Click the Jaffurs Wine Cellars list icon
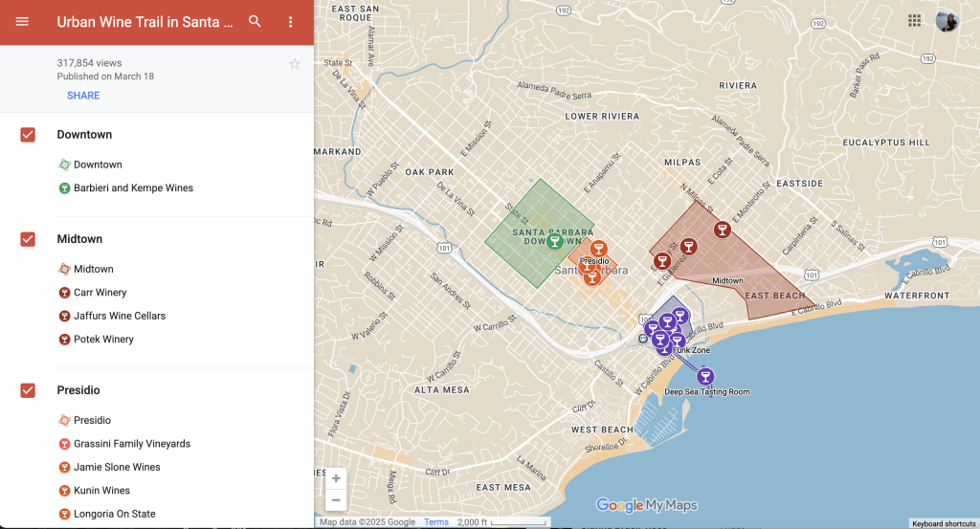The image size is (980, 529). pos(64,316)
